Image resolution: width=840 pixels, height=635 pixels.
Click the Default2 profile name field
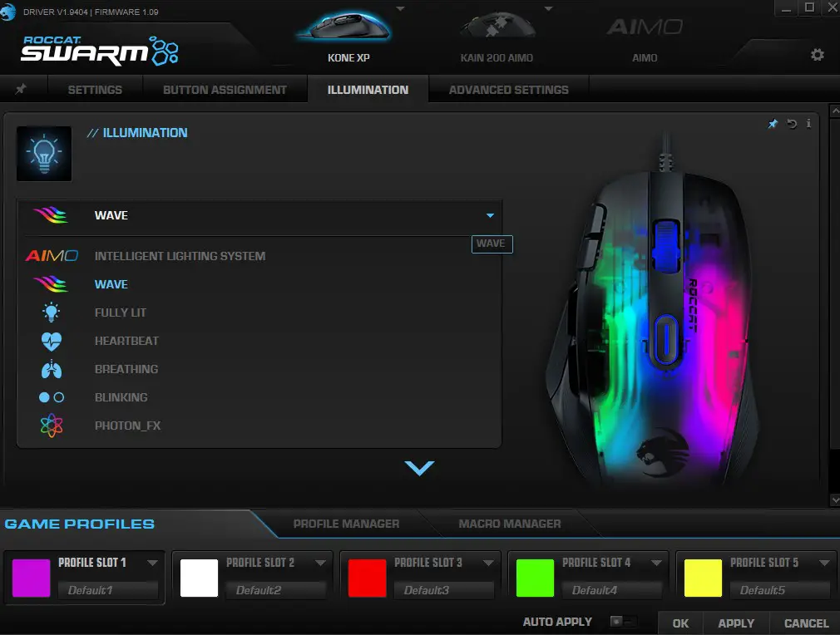(x=276, y=590)
